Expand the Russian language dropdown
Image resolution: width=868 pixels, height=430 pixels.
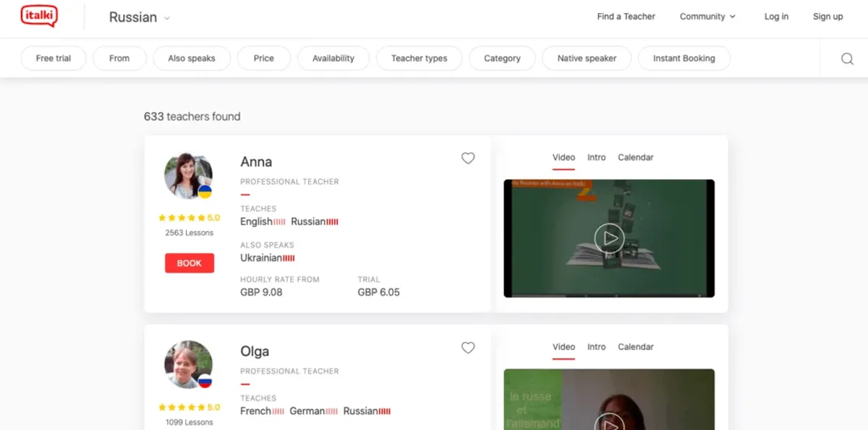point(140,17)
